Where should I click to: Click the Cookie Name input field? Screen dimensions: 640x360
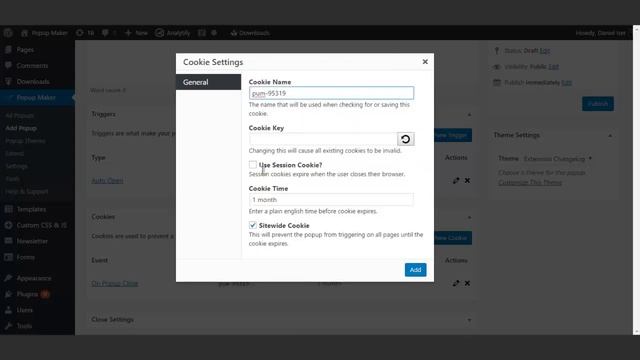pyautogui.click(x=331, y=93)
